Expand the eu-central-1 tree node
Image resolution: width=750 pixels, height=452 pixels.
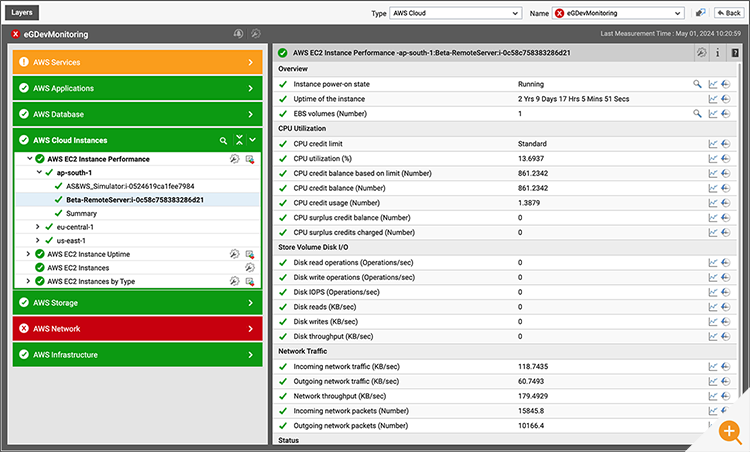(x=38, y=227)
